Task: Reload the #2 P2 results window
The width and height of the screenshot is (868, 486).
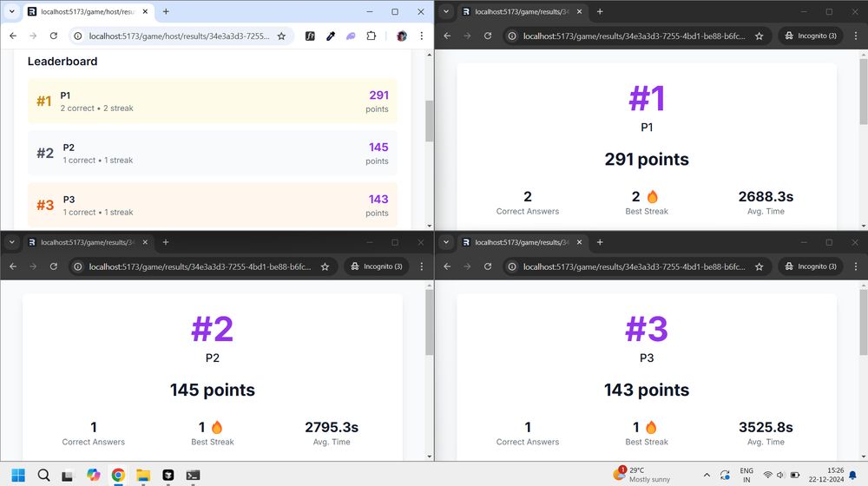Action: (x=54, y=266)
